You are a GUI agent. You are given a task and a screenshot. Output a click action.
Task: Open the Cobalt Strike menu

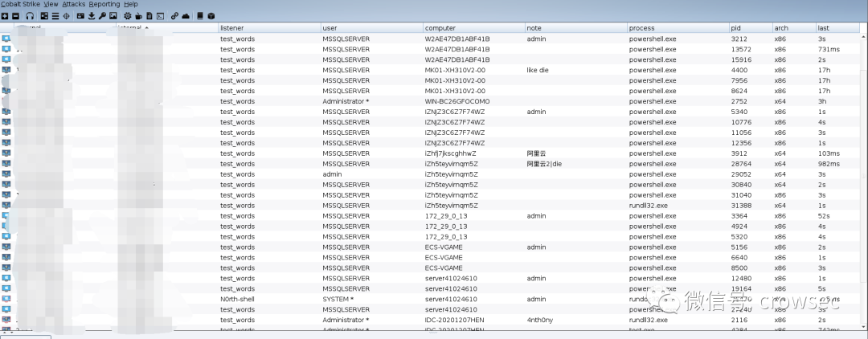tap(20, 4)
